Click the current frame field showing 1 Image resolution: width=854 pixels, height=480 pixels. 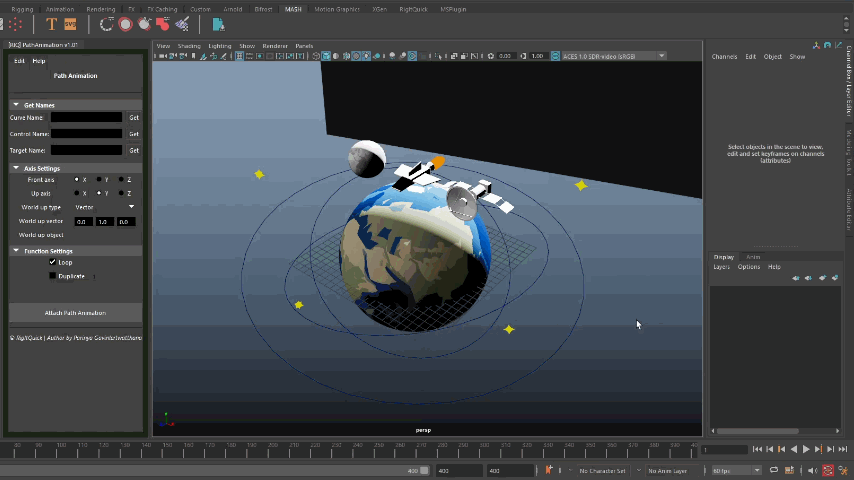point(724,450)
